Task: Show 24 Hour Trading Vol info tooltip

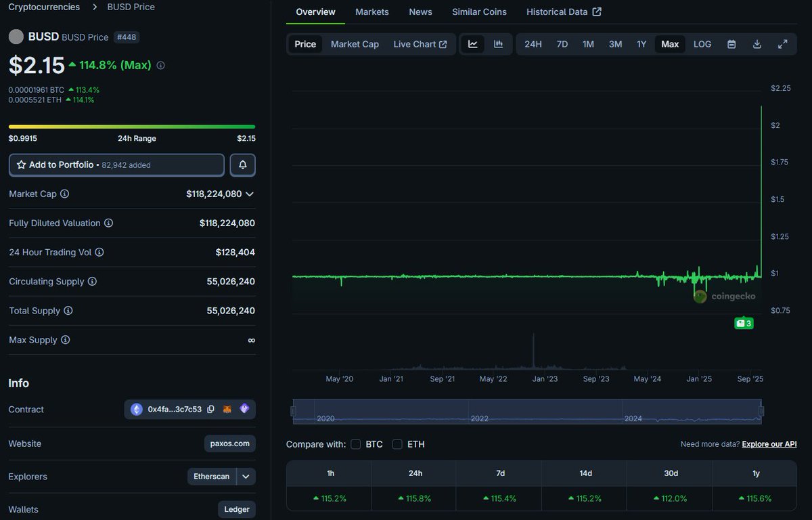Action: click(x=99, y=252)
